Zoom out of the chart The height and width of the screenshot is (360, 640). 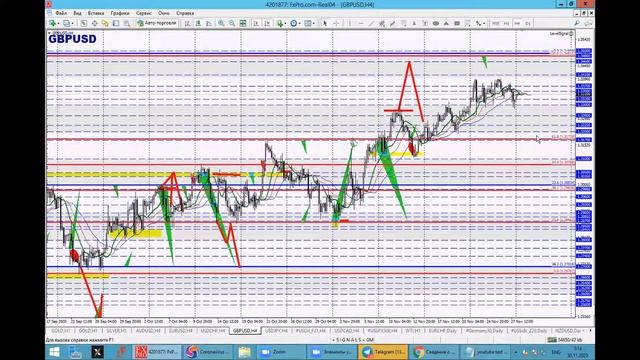point(232,23)
